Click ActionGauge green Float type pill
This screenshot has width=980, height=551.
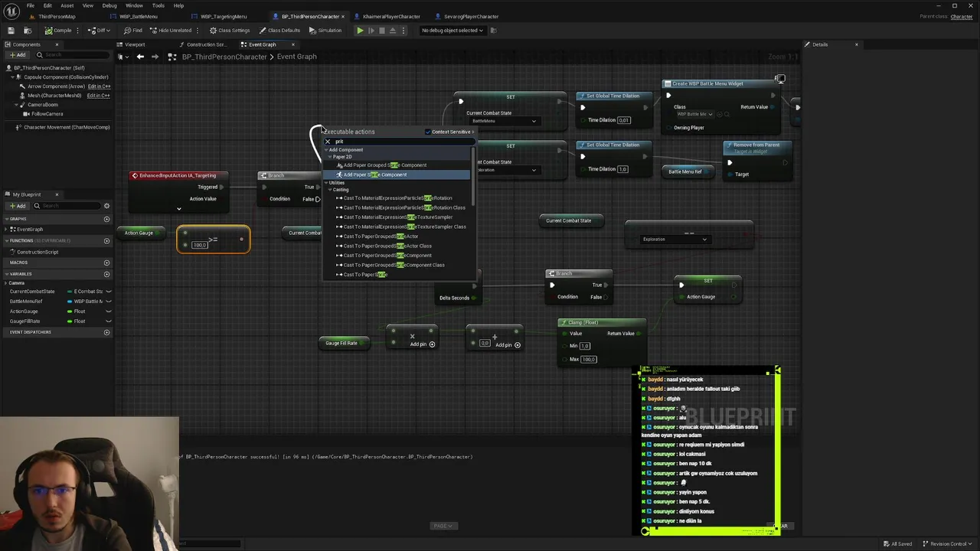click(70, 311)
